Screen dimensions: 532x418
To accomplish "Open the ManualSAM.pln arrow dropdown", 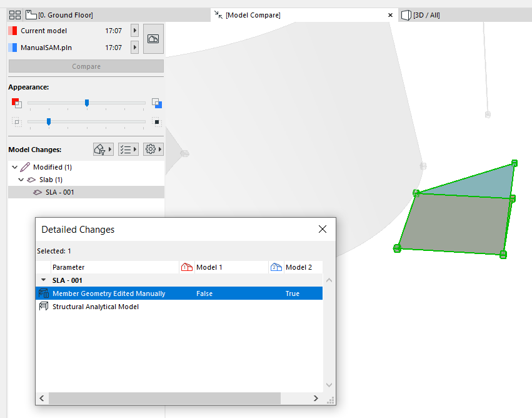I will coord(134,47).
